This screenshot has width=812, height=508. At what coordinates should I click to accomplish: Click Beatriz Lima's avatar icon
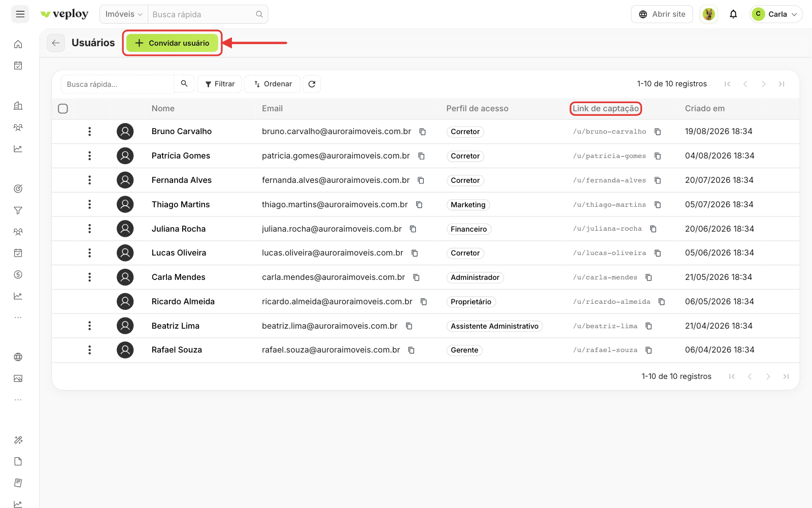125,326
